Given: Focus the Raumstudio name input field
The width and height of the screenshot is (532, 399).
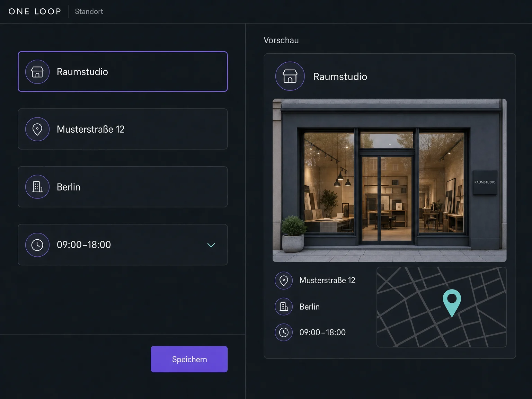Looking at the screenshot, I should 123,72.
